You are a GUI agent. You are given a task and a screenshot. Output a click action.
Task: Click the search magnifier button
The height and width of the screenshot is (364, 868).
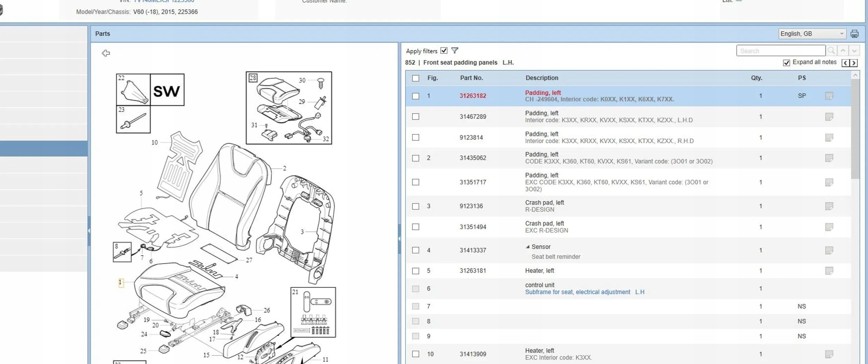(831, 51)
